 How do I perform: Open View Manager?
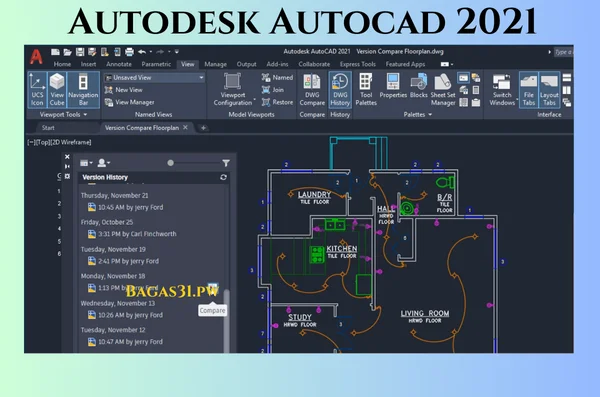[x=129, y=102]
